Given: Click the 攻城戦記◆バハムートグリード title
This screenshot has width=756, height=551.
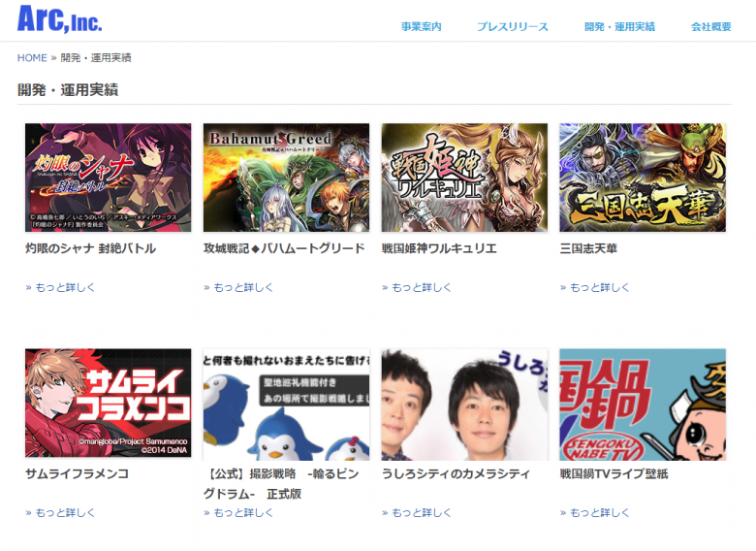Looking at the screenshot, I should click(x=284, y=248).
